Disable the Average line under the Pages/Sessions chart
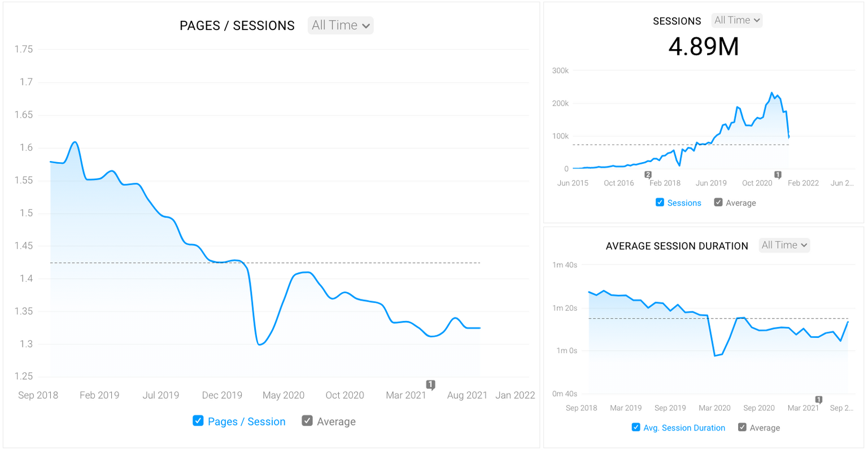This screenshot has width=868, height=452. (x=307, y=421)
